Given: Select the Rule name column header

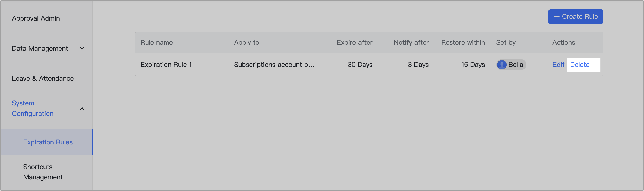Looking at the screenshot, I should pyautogui.click(x=157, y=42).
